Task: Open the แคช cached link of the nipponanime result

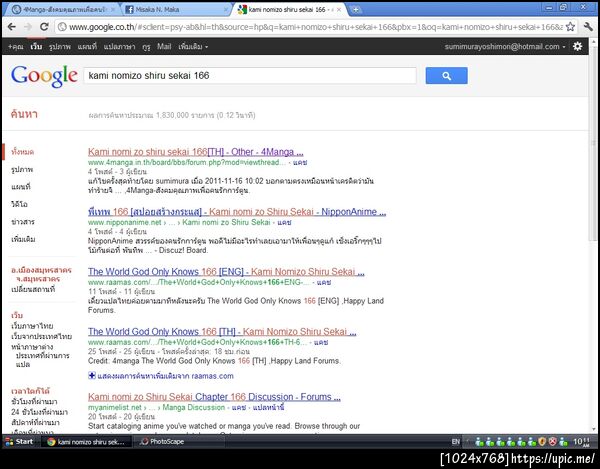Action: point(284,222)
